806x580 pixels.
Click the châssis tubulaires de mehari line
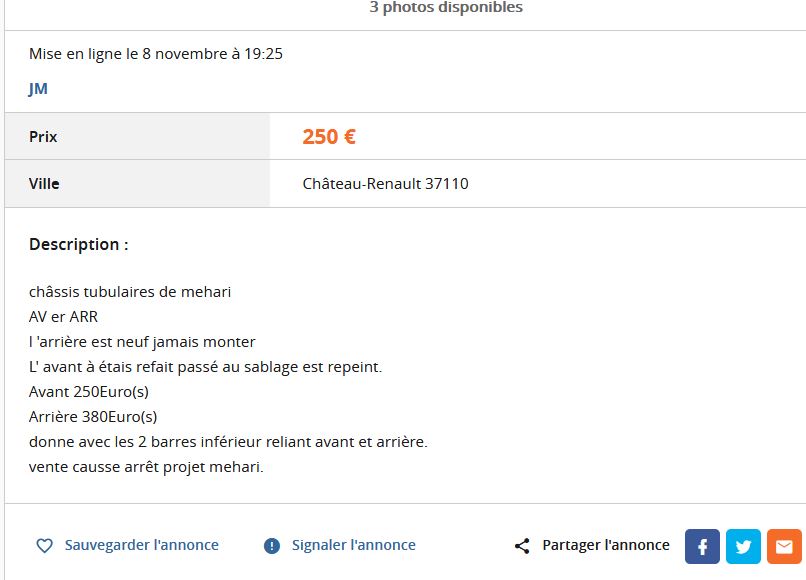130,292
